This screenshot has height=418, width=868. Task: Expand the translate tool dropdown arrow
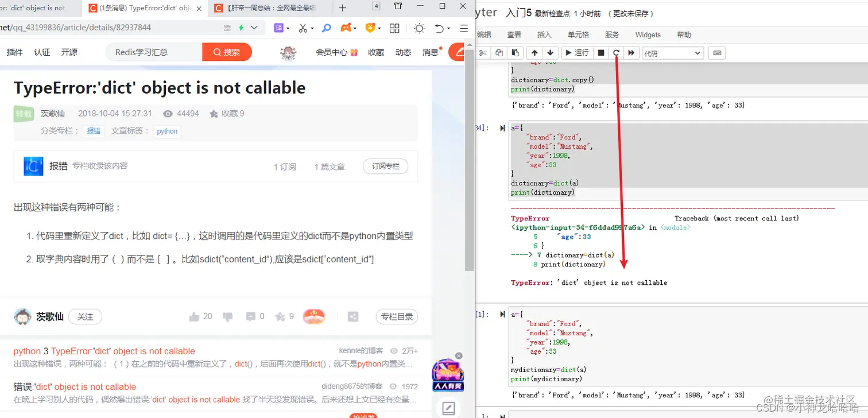288,28
